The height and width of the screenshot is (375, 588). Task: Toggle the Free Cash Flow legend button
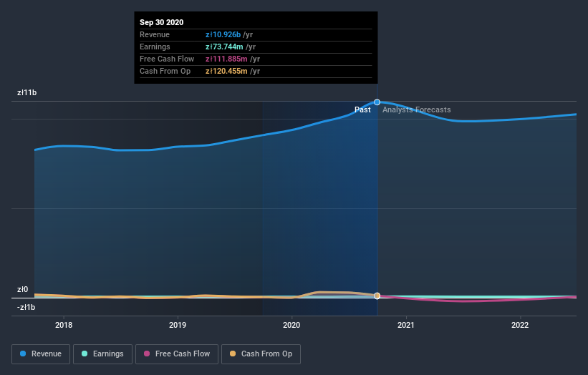(177, 354)
